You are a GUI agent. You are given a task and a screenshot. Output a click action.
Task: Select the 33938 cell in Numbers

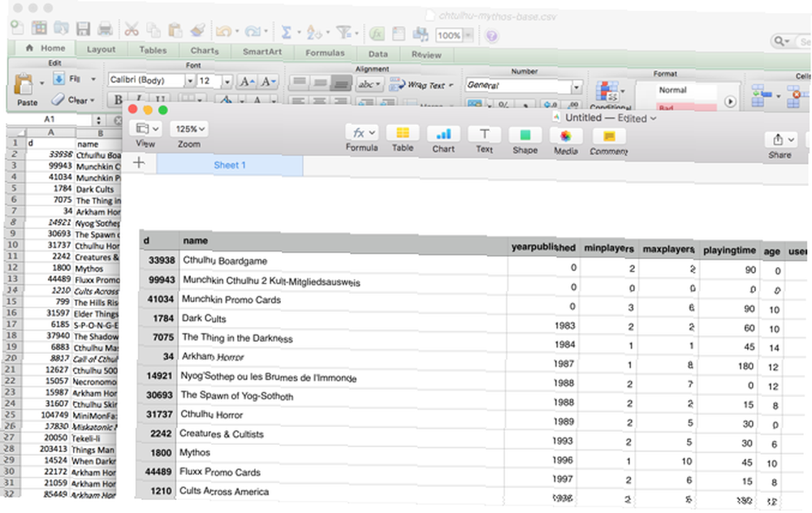(159, 260)
